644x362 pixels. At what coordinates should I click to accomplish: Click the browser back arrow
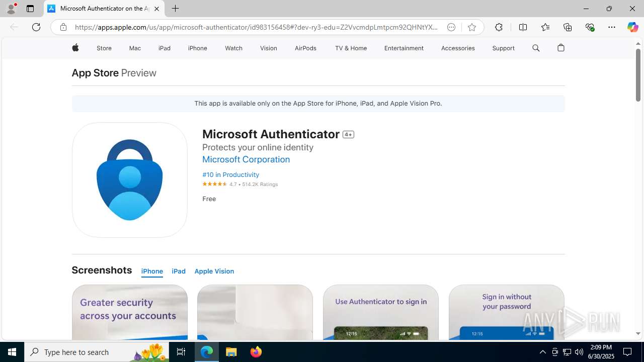(14, 27)
